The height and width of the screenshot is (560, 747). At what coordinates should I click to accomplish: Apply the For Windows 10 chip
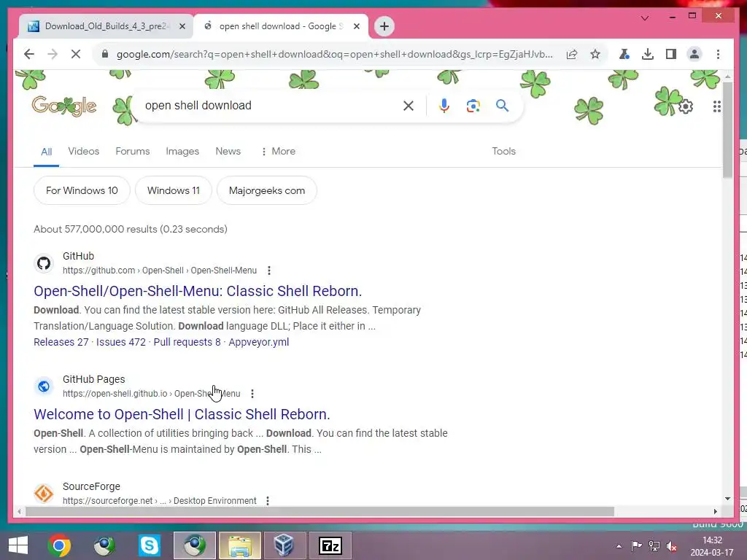[x=82, y=190]
